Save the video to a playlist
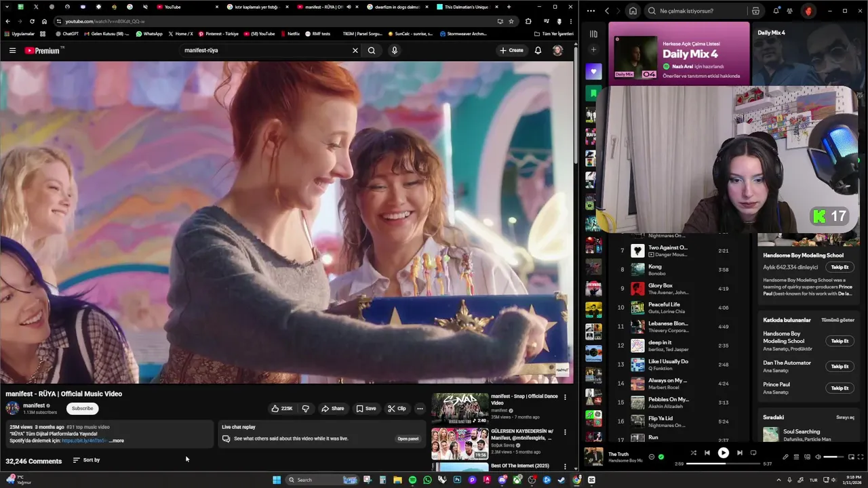 (x=366, y=409)
